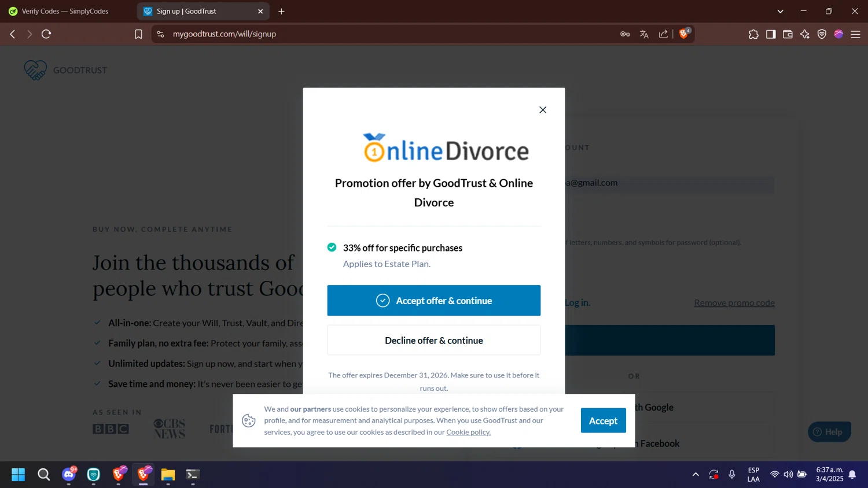Close the promotion offer dialog
Viewport: 868px width, 488px height.
pyautogui.click(x=543, y=110)
